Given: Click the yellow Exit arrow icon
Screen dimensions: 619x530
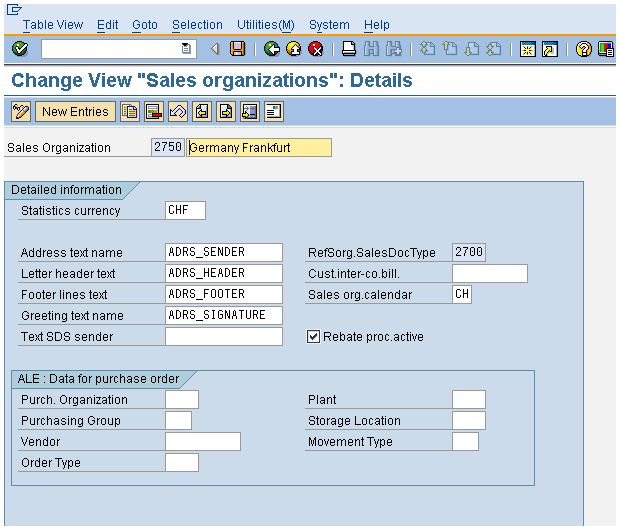Looking at the screenshot, I should pyautogui.click(x=293, y=48).
